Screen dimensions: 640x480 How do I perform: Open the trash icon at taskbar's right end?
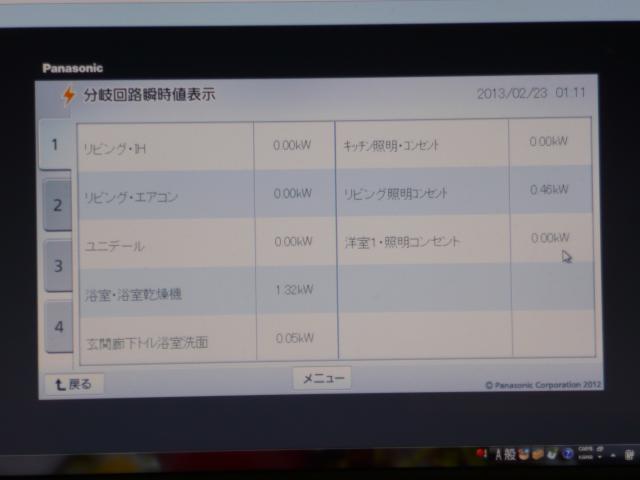coord(628,455)
